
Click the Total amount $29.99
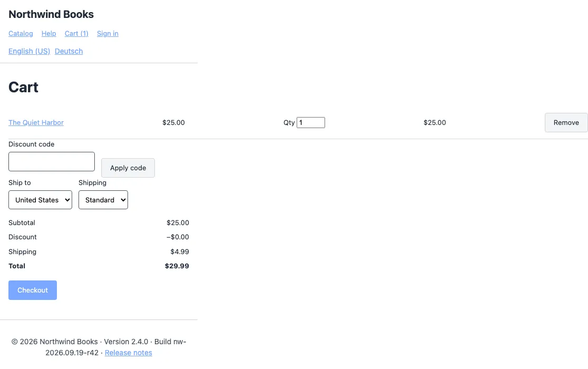(x=177, y=266)
